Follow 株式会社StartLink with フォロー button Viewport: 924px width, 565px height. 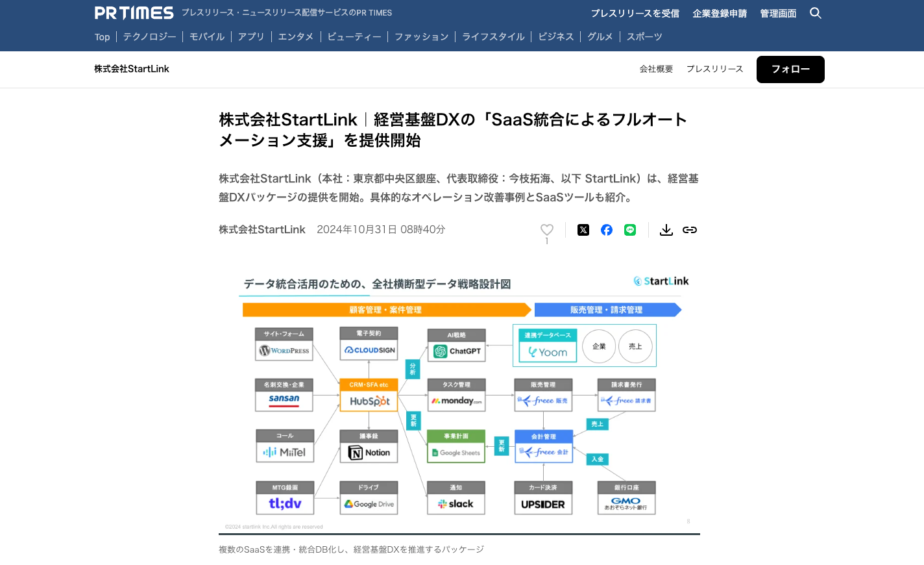click(790, 69)
